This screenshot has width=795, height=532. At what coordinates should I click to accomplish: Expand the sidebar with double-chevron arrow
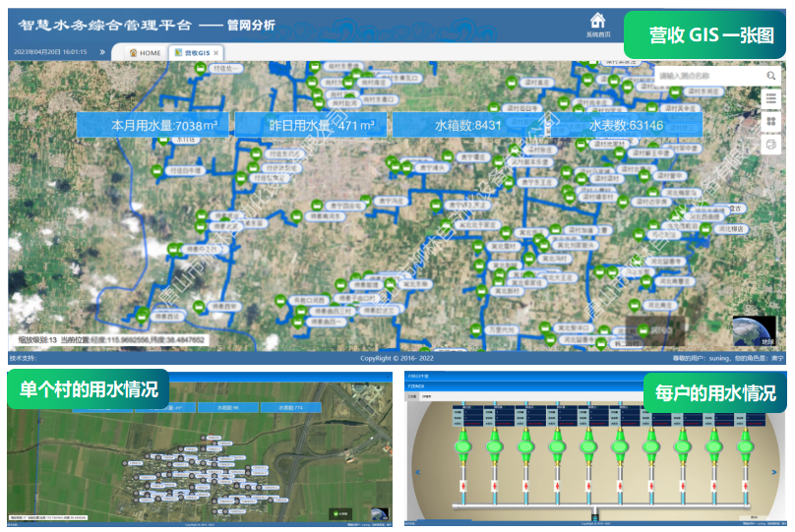tap(102, 52)
